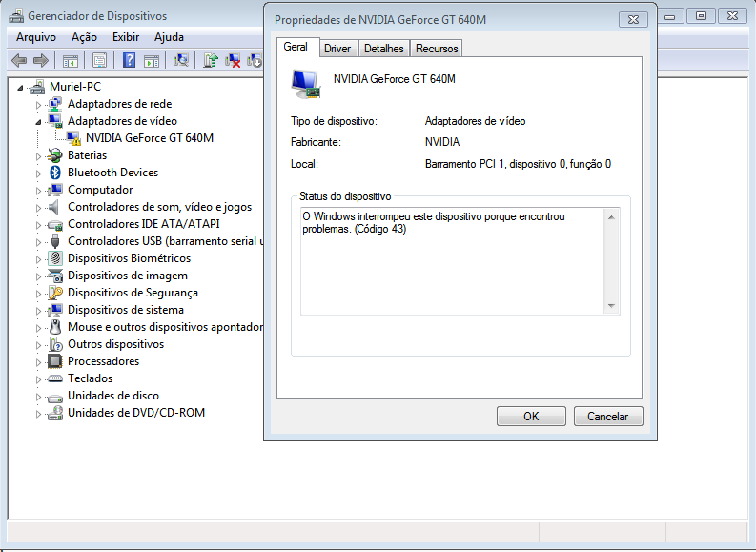
Task: Open the Properties sheet toolbar icon
Action: pos(99,60)
